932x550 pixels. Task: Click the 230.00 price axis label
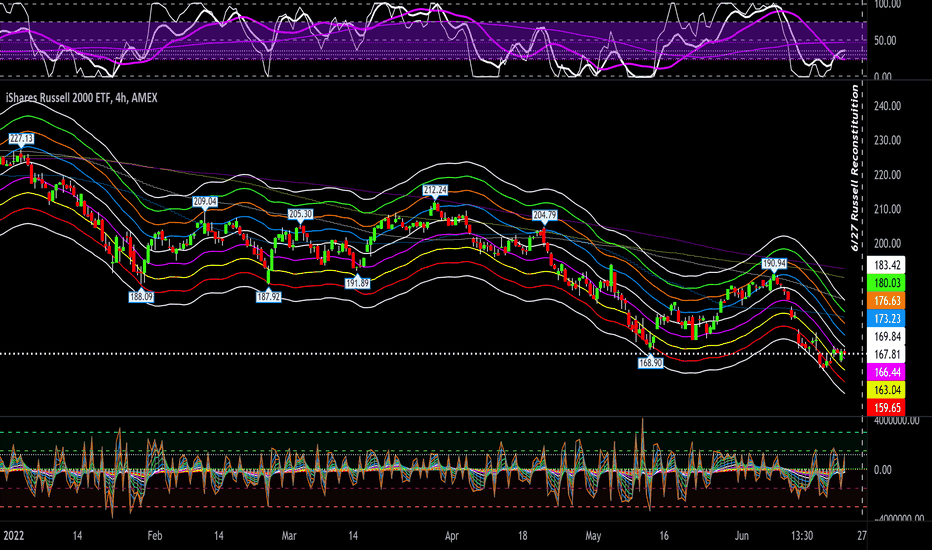[887, 140]
